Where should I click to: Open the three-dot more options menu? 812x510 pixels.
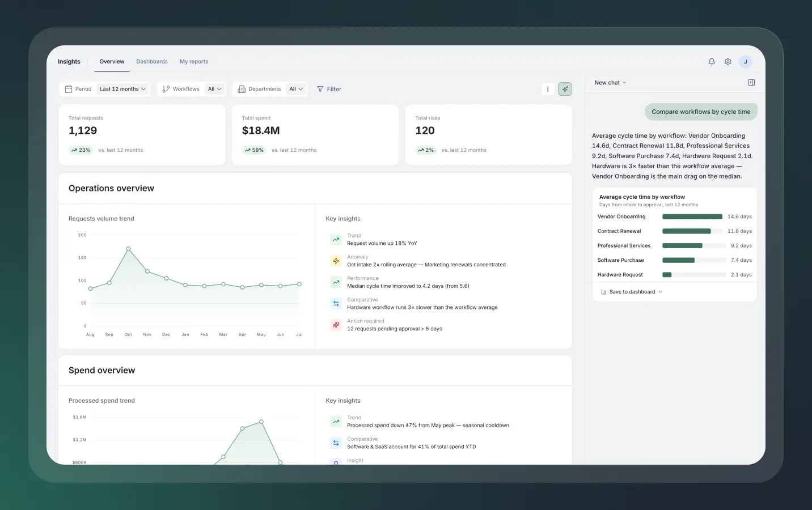(548, 89)
